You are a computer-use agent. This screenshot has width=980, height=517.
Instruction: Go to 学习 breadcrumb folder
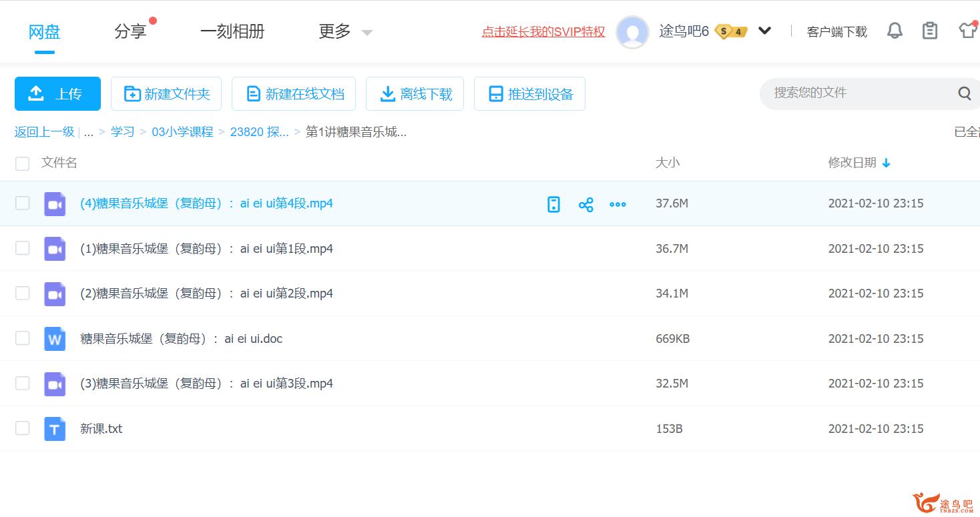pyautogui.click(x=123, y=132)
